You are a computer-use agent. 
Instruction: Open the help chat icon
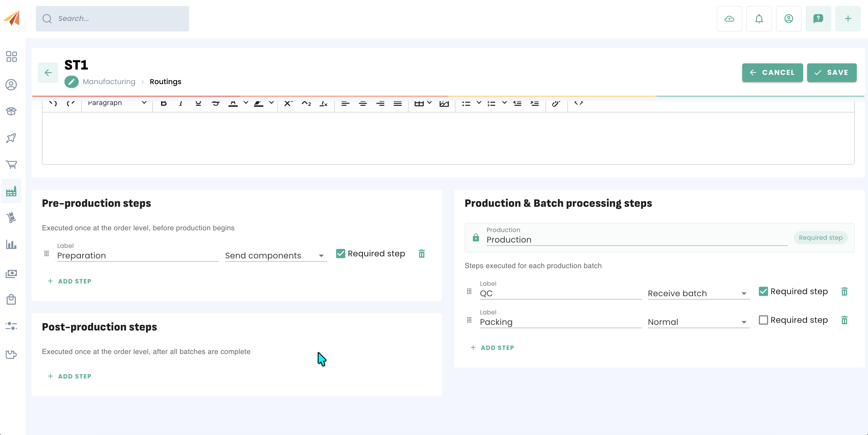tap(818, 19)
